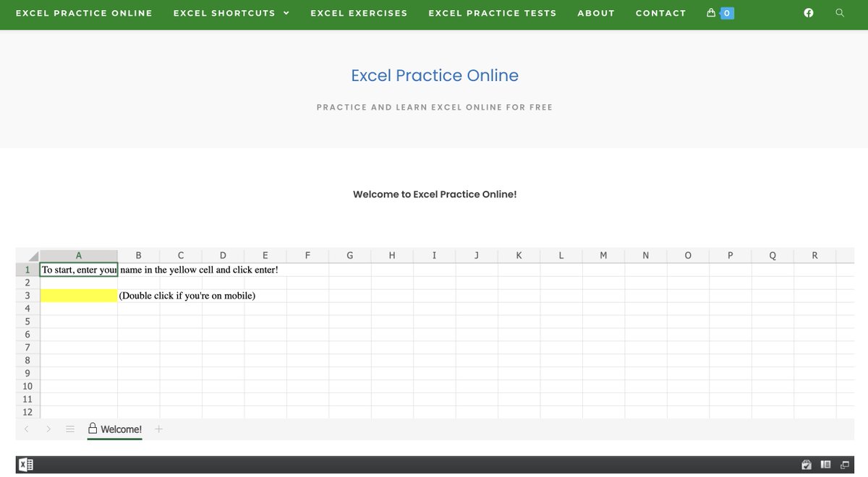
Task: Add a new sheet with plus icon
Action: tap(159, 429)
